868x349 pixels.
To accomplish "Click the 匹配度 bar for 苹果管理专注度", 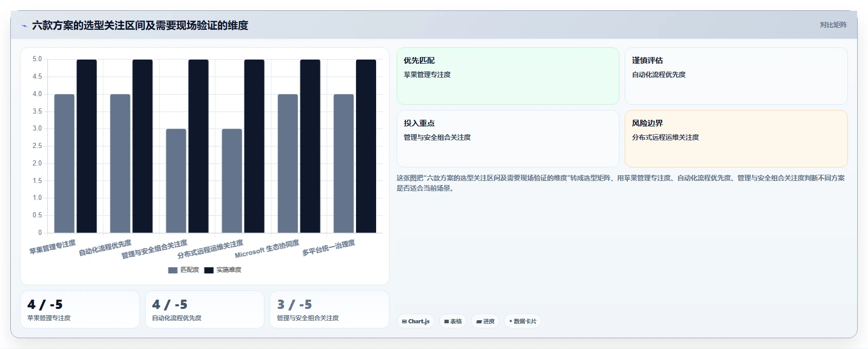I will (64, 163).
